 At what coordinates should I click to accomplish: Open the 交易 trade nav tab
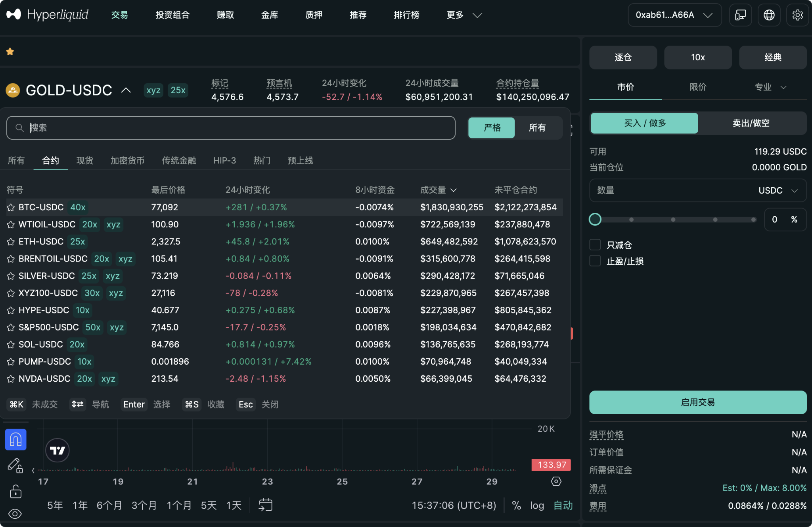(119, 15)
